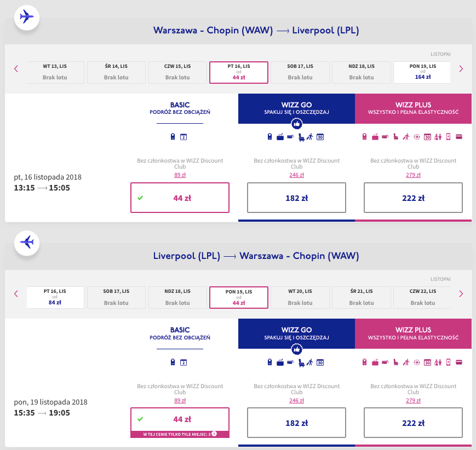
Task: Click the credit card icon in outbound WIZZ PLUS
Action: point(459,137)
